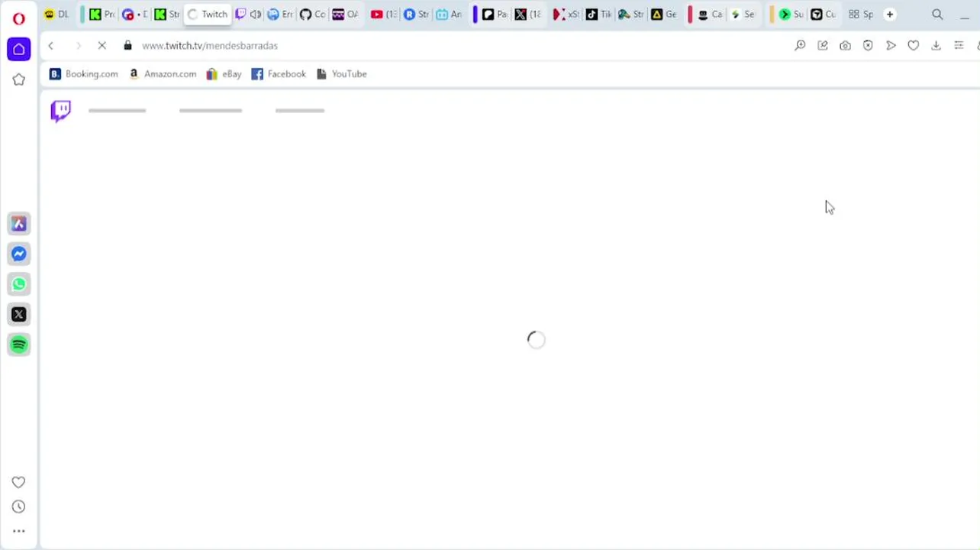980x550 pixels.
Task: Open downloads arrow icon
Action: coord(936,46)
